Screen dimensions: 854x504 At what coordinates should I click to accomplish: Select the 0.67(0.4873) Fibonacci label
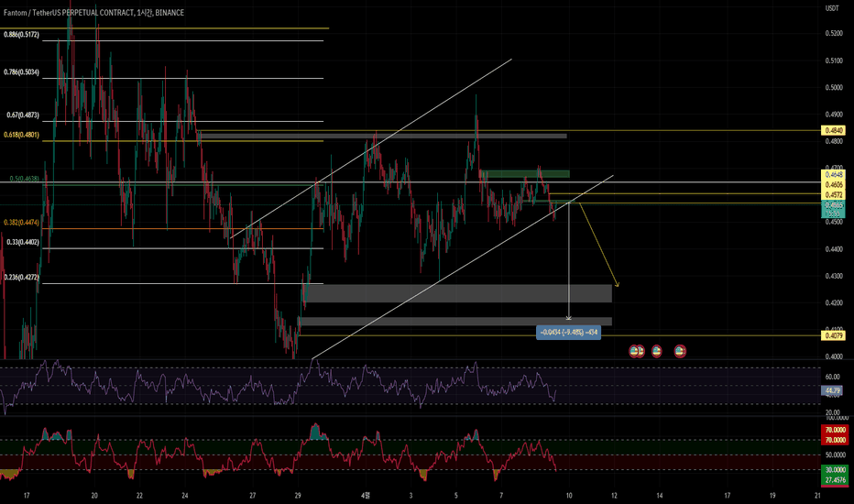click(23, 115)
